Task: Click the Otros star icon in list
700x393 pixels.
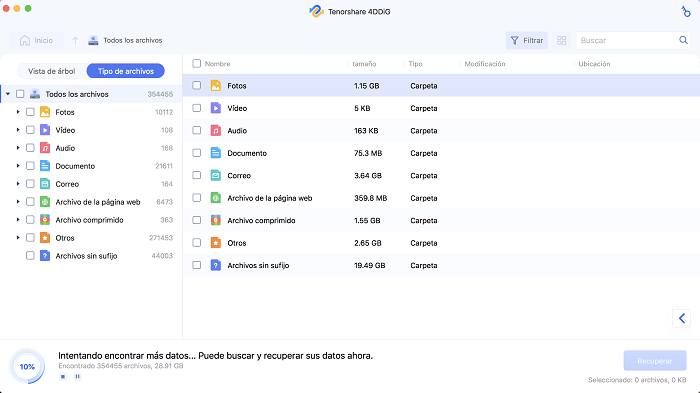Action: point(216,243)
